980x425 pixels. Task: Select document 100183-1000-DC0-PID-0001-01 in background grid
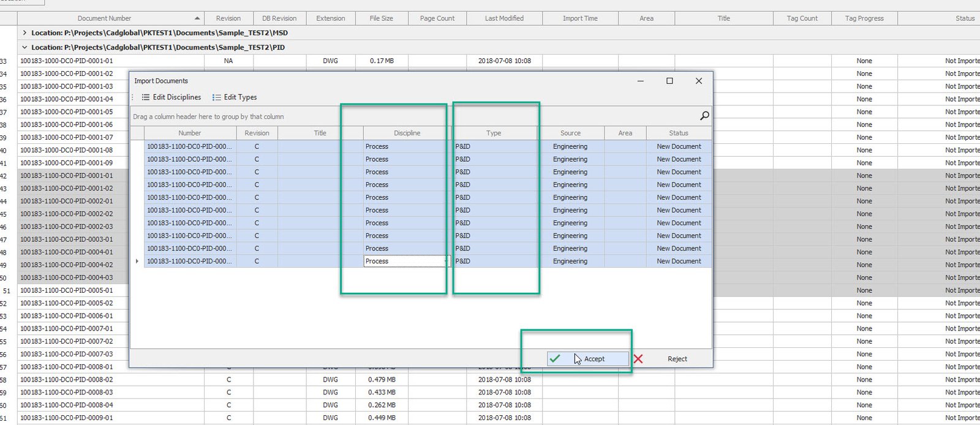click(x=67, y=61)
